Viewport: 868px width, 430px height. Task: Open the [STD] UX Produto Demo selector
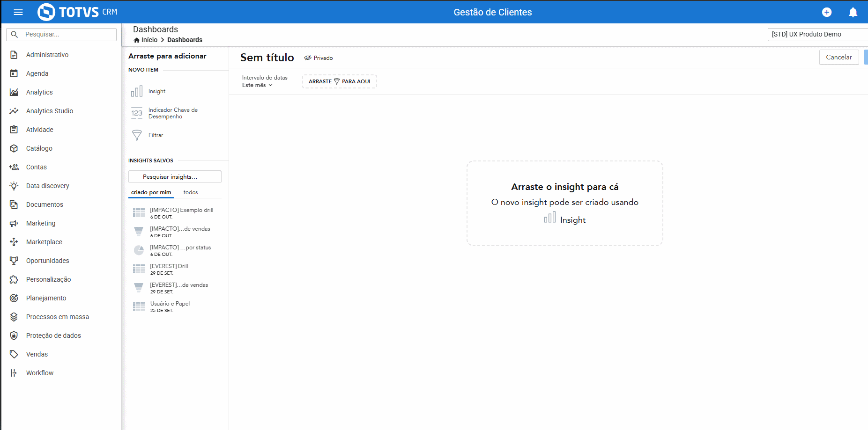pyautogui.click(x=817, y=34)
